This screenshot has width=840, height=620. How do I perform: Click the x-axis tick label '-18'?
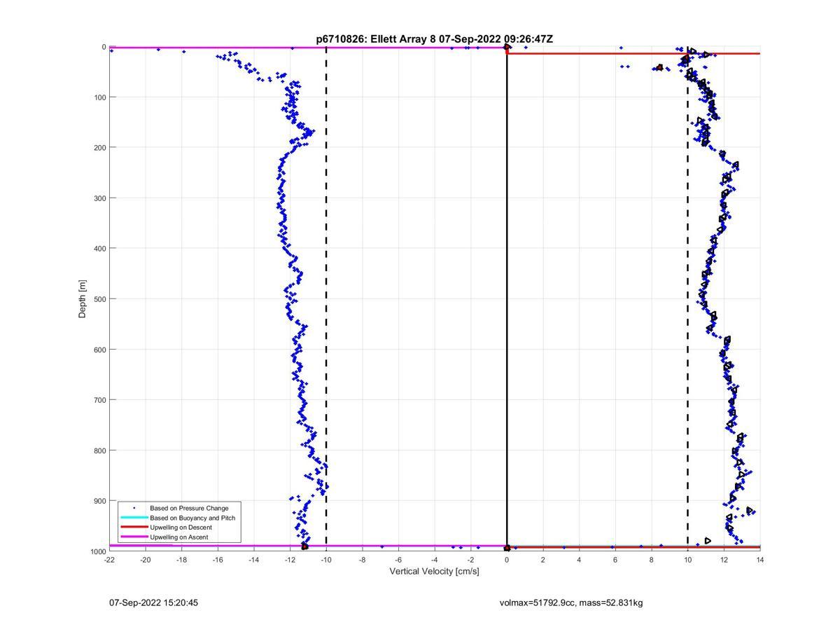(181, 560)
